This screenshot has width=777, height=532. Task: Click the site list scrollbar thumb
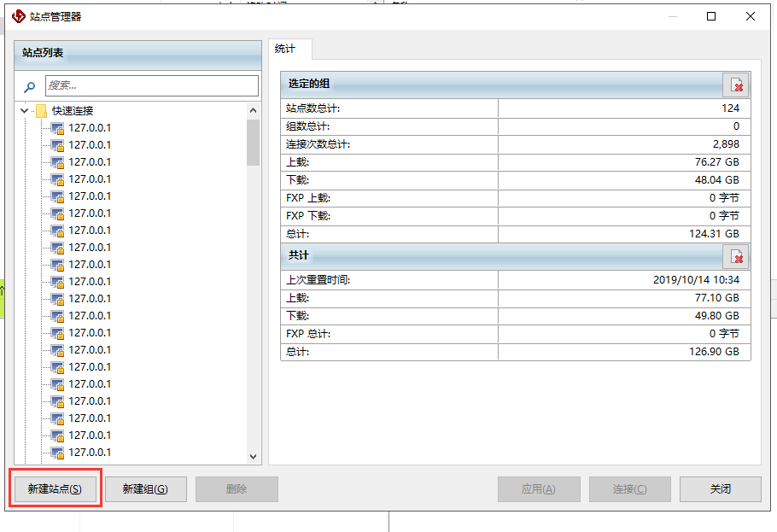(x=253, y=142)
